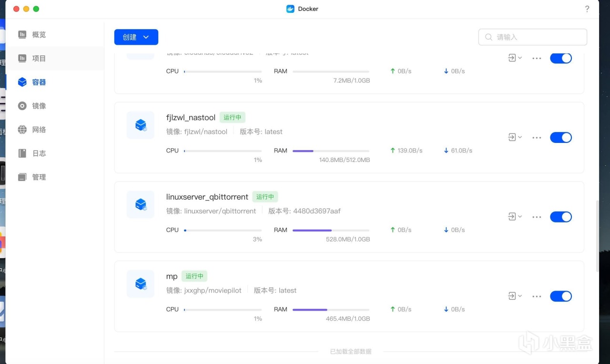Toggle off the fjlzwl_nastool container
Screen dimensions: 610x364
click(561, 138)
